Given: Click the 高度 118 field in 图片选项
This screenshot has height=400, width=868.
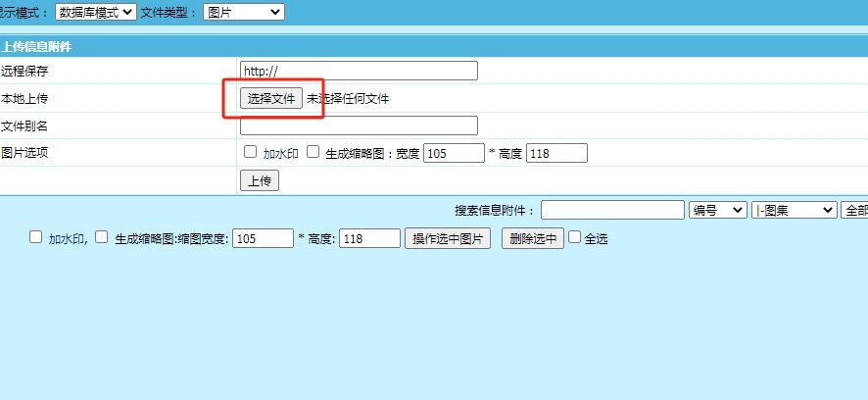Looking at the screenshot, I should (x=556, y=153).
